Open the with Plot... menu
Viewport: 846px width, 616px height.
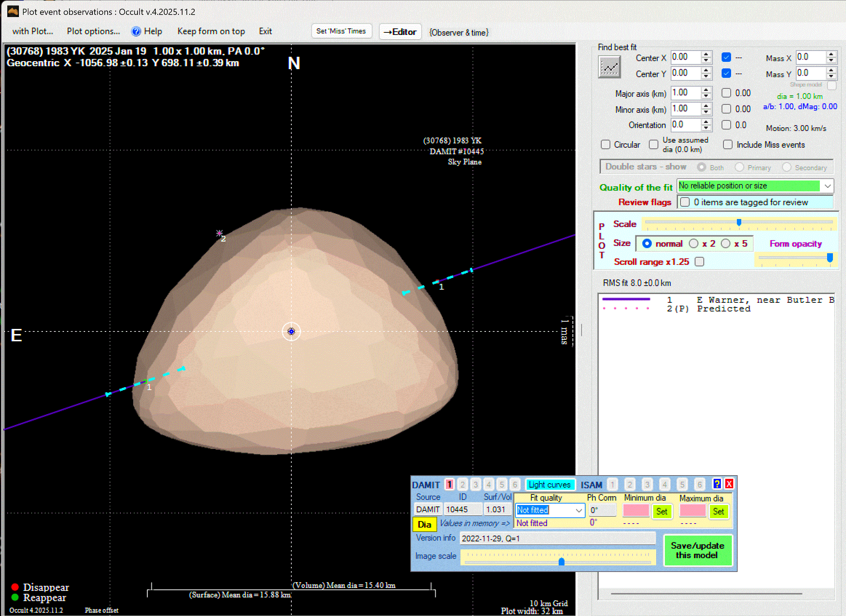[32, 31]
